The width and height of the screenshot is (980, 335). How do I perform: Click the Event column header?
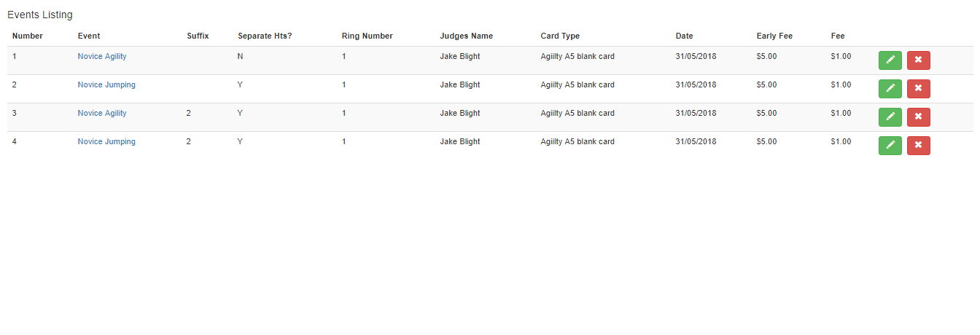tap(89, 36)
